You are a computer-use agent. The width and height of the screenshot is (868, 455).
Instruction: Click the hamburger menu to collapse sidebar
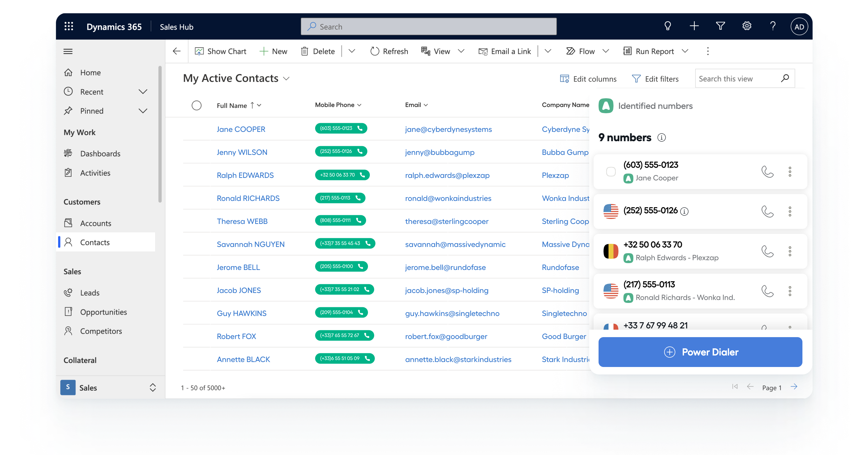tap(68, 51)
